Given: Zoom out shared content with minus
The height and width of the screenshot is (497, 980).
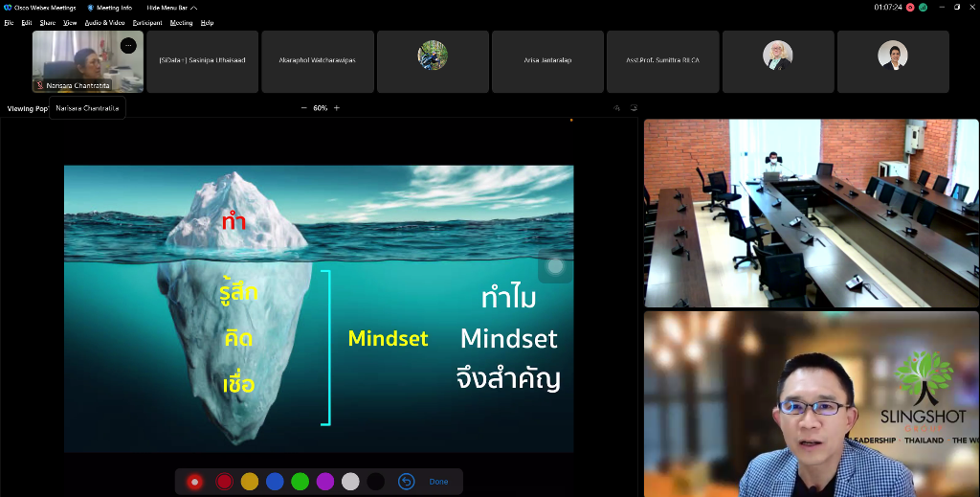Looking at the screenshot, I should [303, 108].
